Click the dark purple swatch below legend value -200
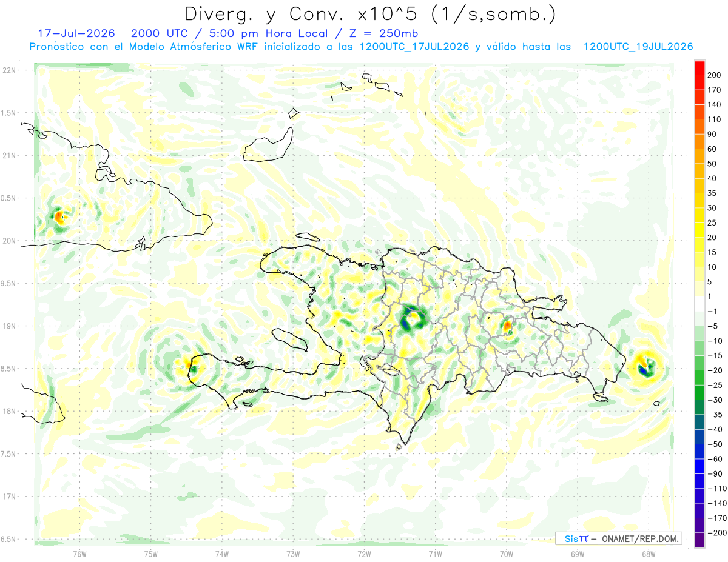The height and width of the screenshot is (562, 728). tap(700, 540)
